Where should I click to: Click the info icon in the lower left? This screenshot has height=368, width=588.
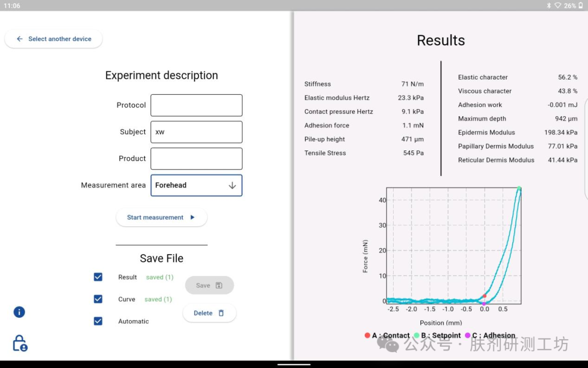pyautogui.click(x=19, y=312)
